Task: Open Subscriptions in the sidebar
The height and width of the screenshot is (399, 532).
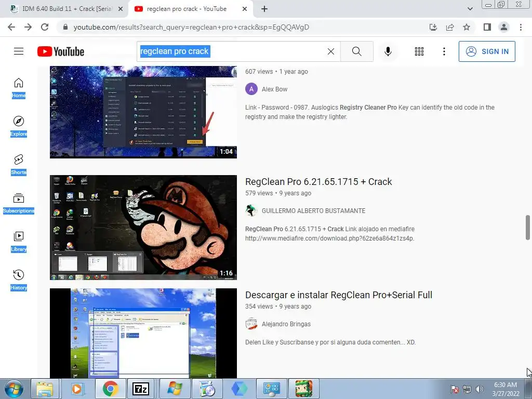Action: point(19,203)
